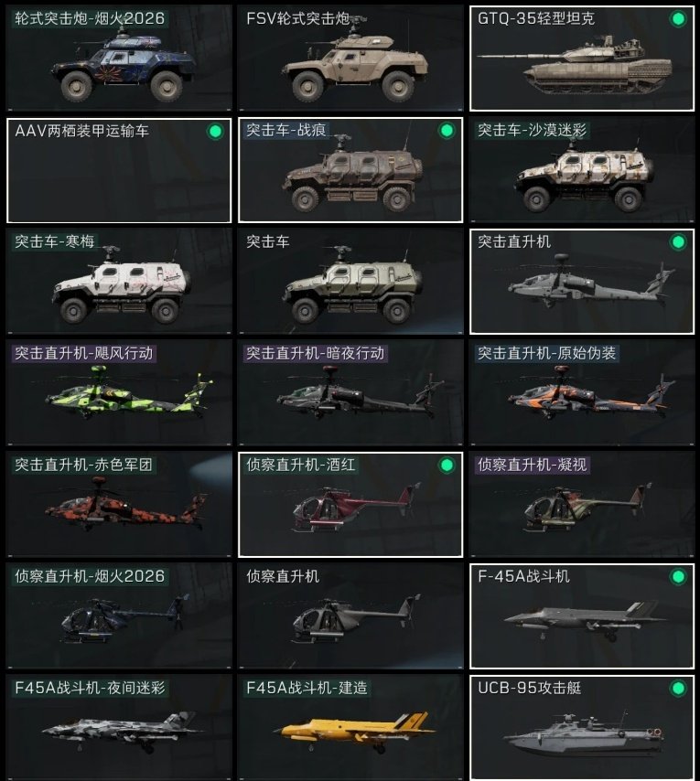Pick the white 突击车-寒梅 skin
The width and height of the screenshot is (700, 781).
pyautogui.click(x=119, y=282)
